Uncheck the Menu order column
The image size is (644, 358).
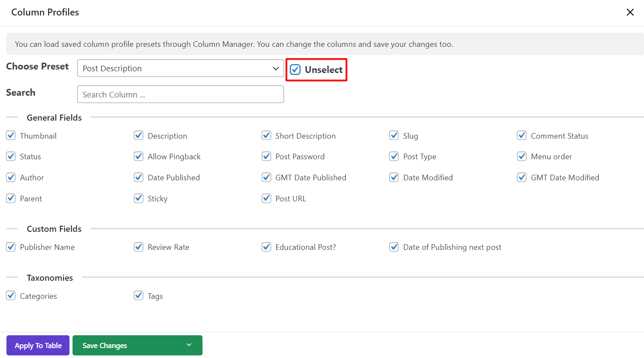click(x=522, y=156)
